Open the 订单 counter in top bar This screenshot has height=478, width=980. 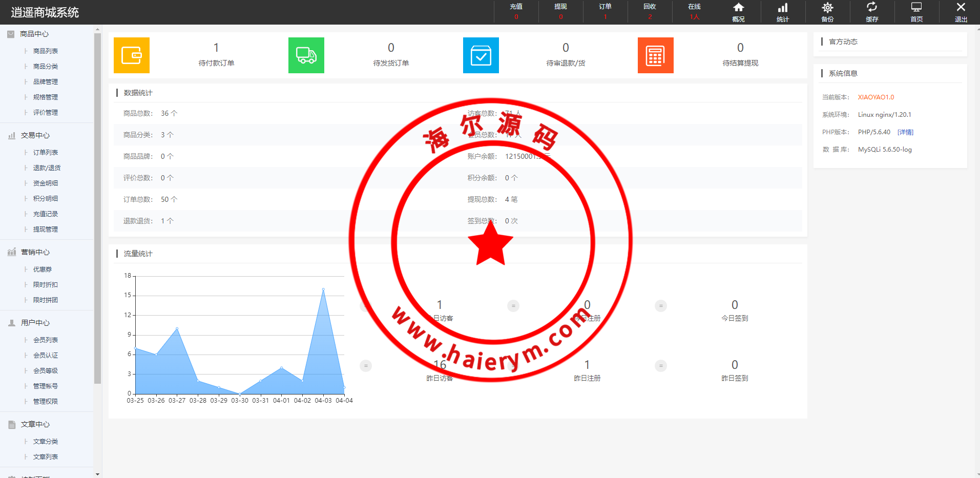tap(605, 12)
